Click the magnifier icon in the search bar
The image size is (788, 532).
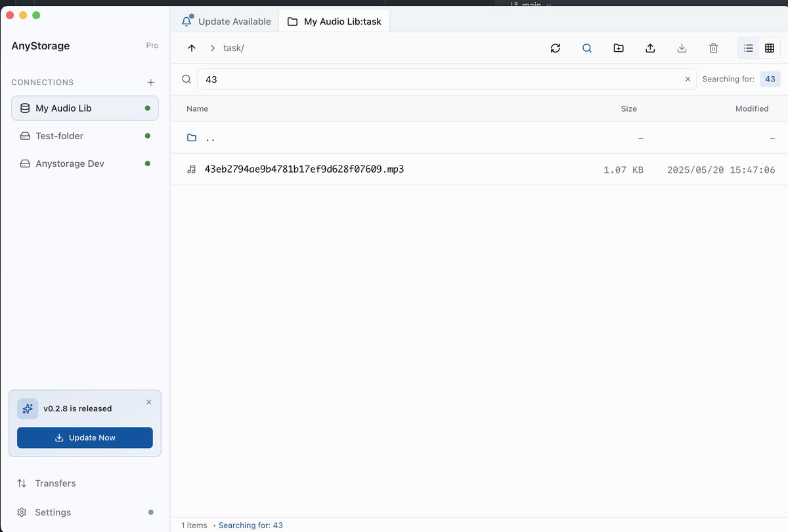tap(186, 79)
